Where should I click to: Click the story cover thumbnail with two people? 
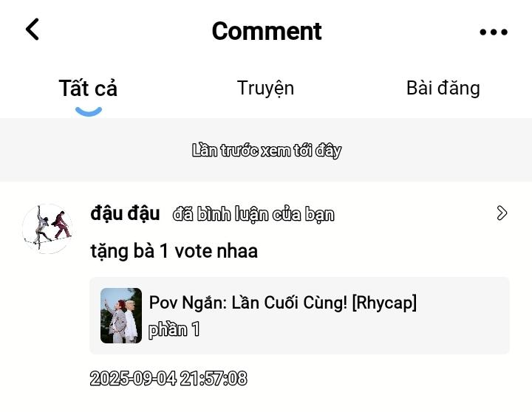[x=121, y=315]
